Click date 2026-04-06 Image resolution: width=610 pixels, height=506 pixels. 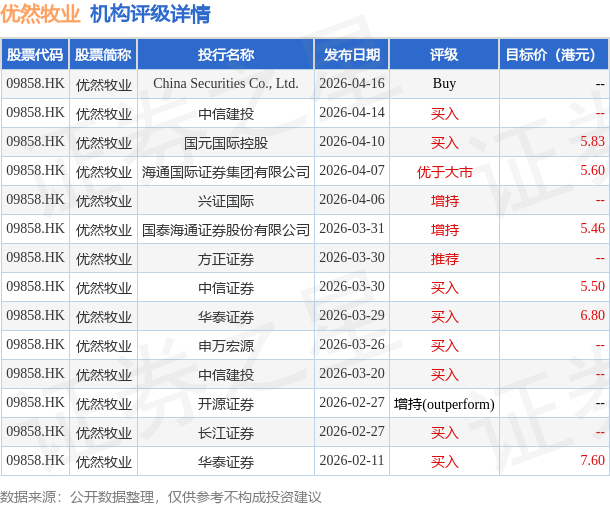pos(352,200)
